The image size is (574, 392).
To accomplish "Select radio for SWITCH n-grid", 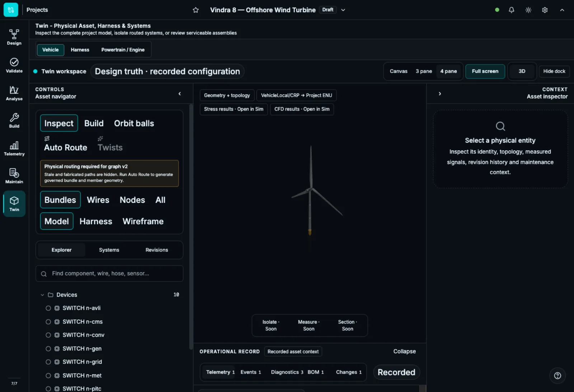I will (x=48, y=362).
